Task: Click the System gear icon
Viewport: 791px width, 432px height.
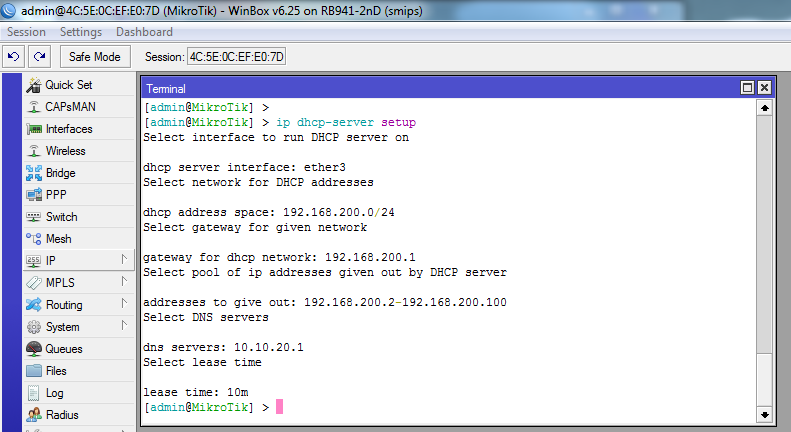Action: (x=34, y=327)
